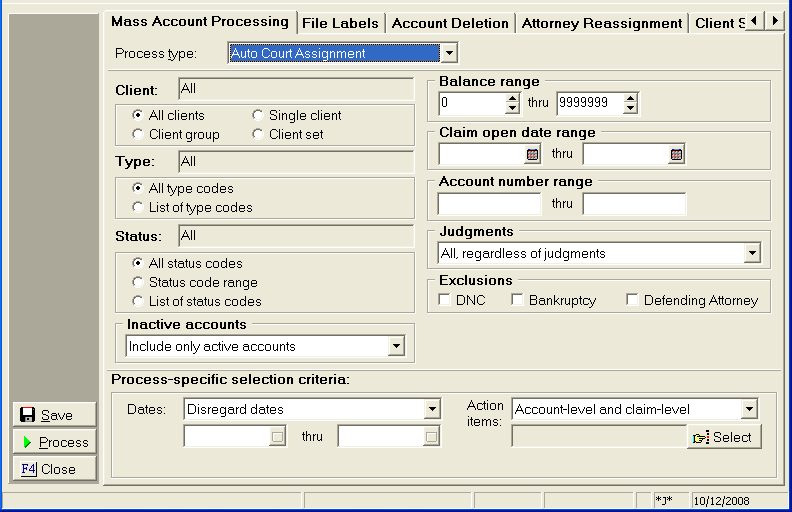Open the claim open start date calendar icon

[532, 155]
